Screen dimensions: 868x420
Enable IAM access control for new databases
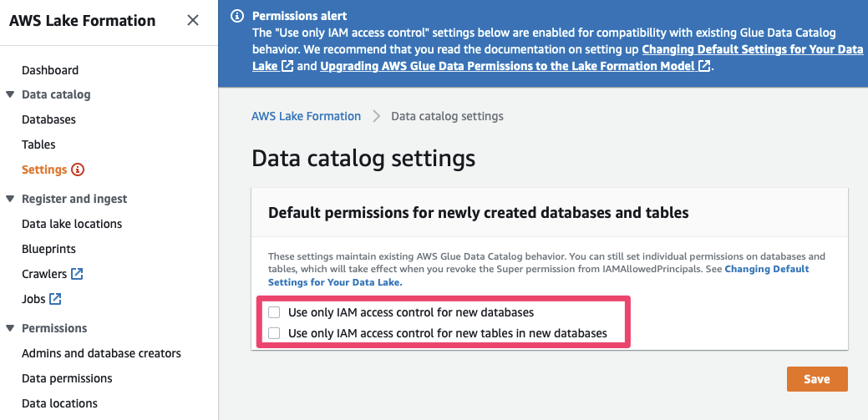tap(274, 312)
